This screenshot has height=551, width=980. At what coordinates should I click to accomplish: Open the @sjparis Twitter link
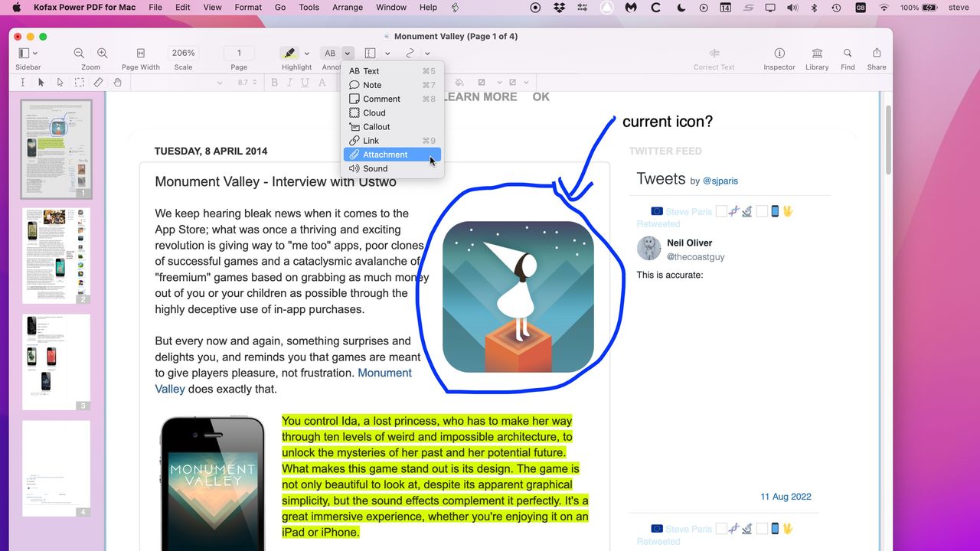[x=720, y=181]
